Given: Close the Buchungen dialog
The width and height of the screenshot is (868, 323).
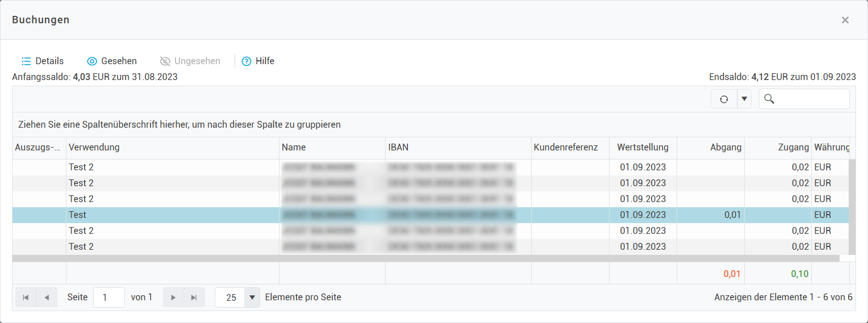Looking at the screenshot, I should (845, 20).
